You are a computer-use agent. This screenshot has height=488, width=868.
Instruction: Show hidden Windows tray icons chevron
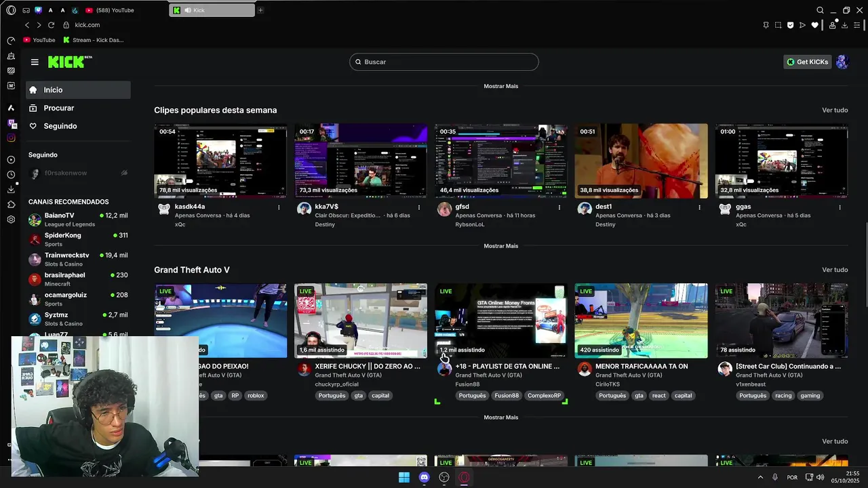coord(760,477)
